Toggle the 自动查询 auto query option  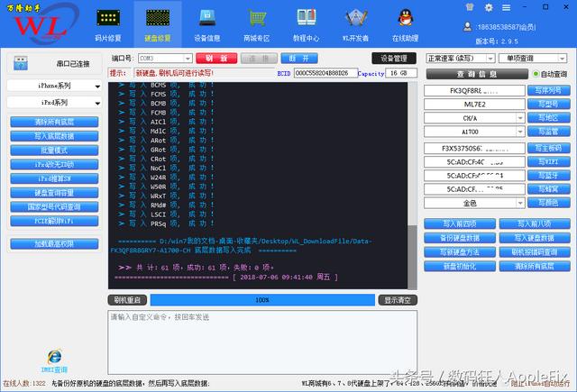[x=537, y=74]
